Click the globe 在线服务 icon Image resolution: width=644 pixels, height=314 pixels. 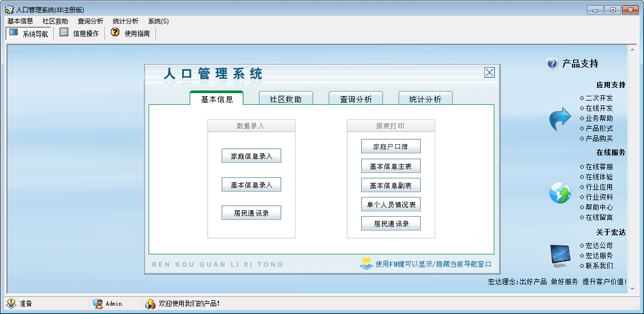[559, 192]
